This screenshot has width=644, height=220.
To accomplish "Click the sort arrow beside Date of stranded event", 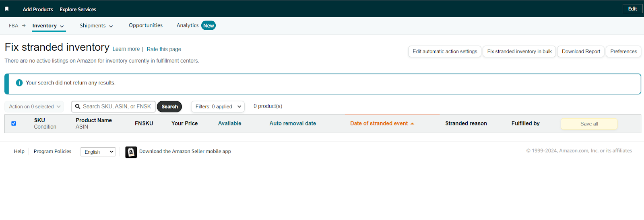I will pyautogui.click(x=412, y=123).
